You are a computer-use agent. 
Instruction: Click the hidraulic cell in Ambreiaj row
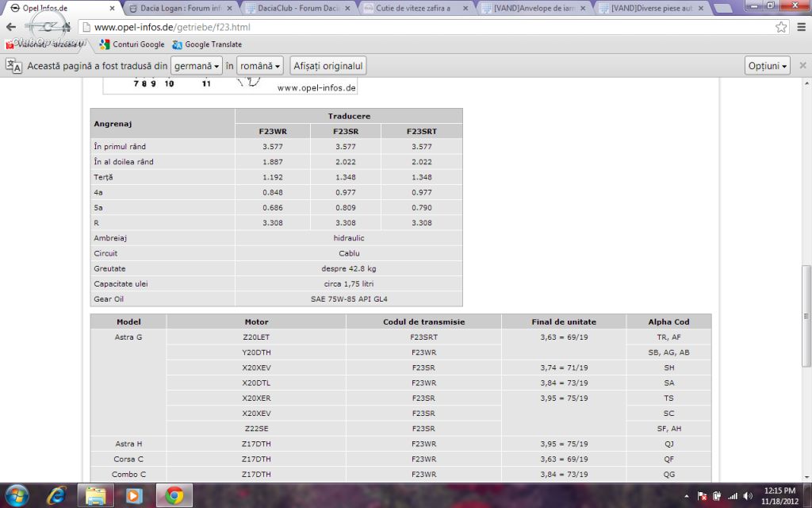(349, 238)
